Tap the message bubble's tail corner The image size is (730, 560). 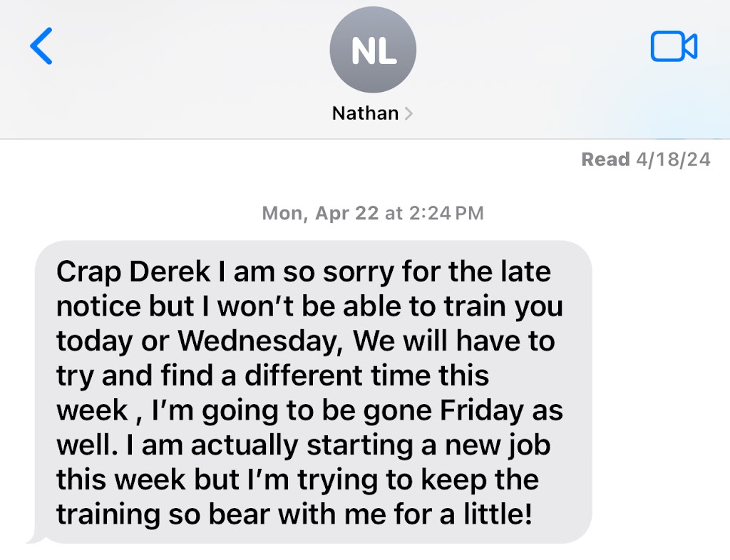pyautogui.click(x=34, y=539)
